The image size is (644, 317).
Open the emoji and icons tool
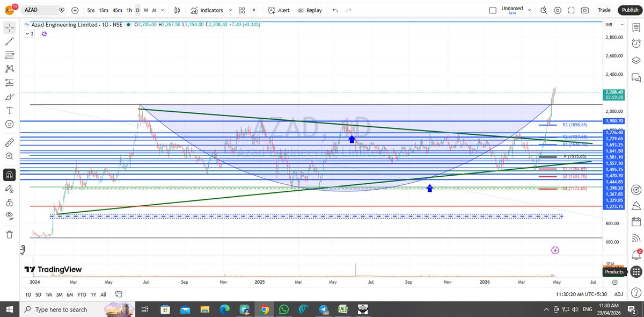9,124
